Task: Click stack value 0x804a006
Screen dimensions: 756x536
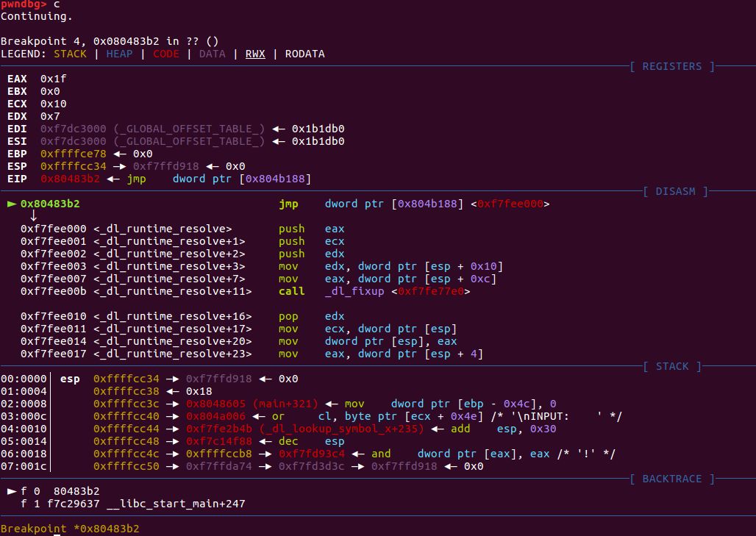Action: point(215,416)
